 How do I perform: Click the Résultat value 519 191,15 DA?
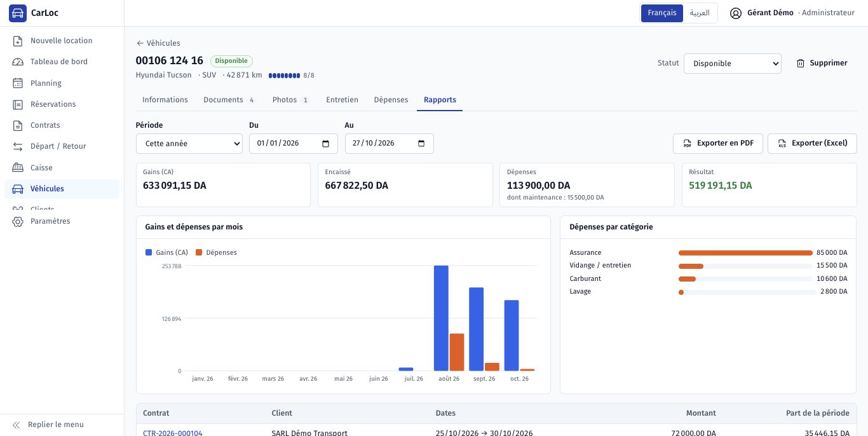coord(721,186)
